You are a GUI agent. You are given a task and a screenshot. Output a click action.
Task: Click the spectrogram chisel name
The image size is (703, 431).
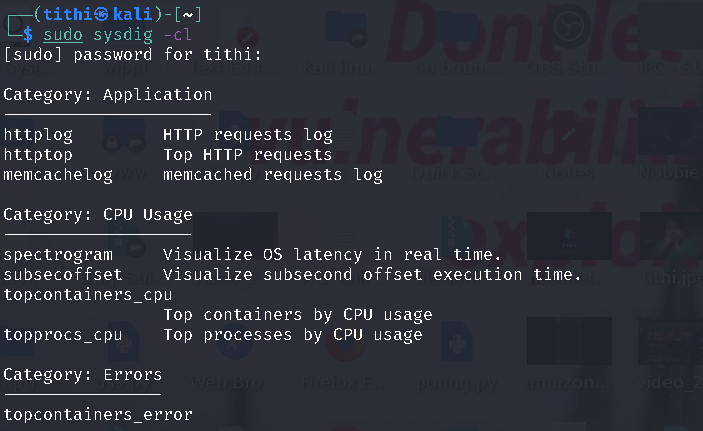[58, 255]
